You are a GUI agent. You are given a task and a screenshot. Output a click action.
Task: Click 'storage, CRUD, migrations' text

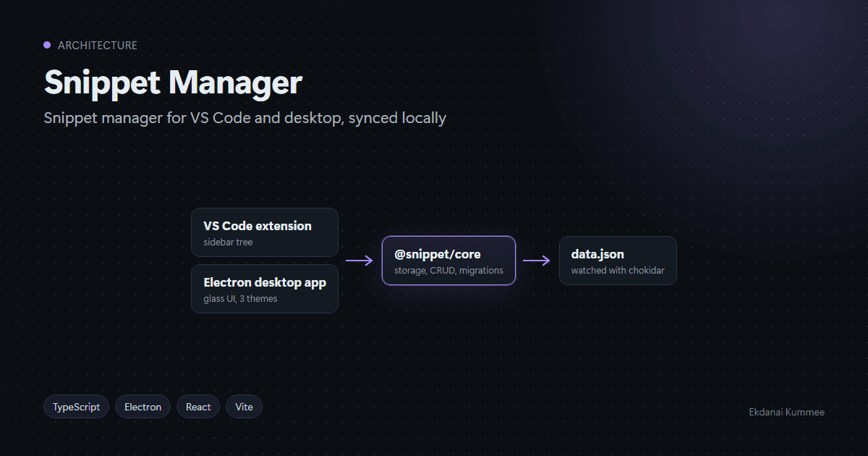tap(448, 271)
